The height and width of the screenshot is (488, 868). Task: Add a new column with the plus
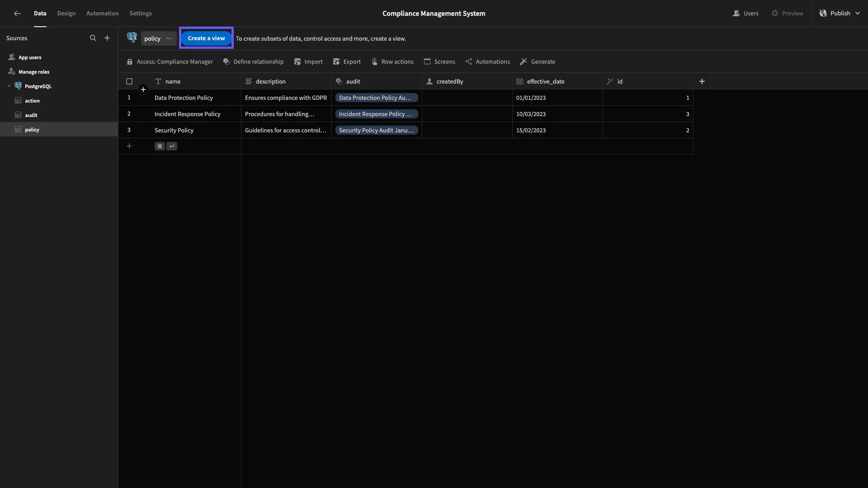702,81
